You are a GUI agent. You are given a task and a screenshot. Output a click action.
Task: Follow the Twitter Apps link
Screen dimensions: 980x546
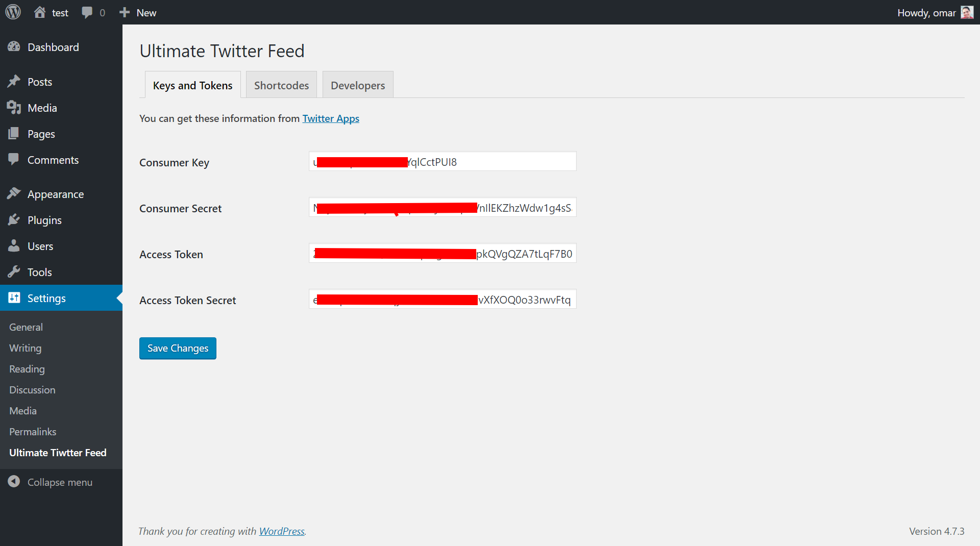tap(331, 118)
